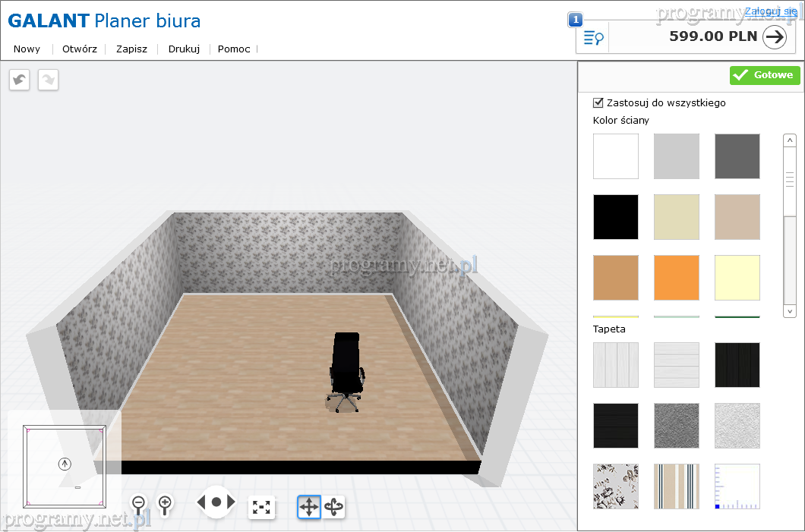Select the black wall color swatch
Image resolution: width=805 pixels, height=532 pixels.
click(x=615, y=217)
